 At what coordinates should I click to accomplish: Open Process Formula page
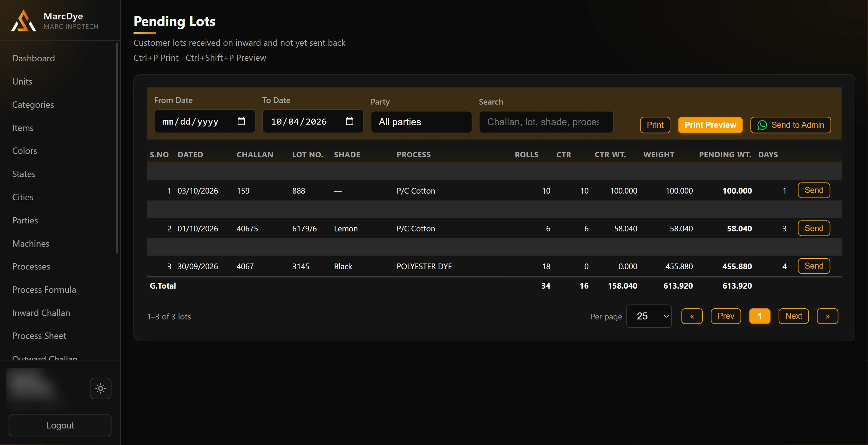coord(44,290)
